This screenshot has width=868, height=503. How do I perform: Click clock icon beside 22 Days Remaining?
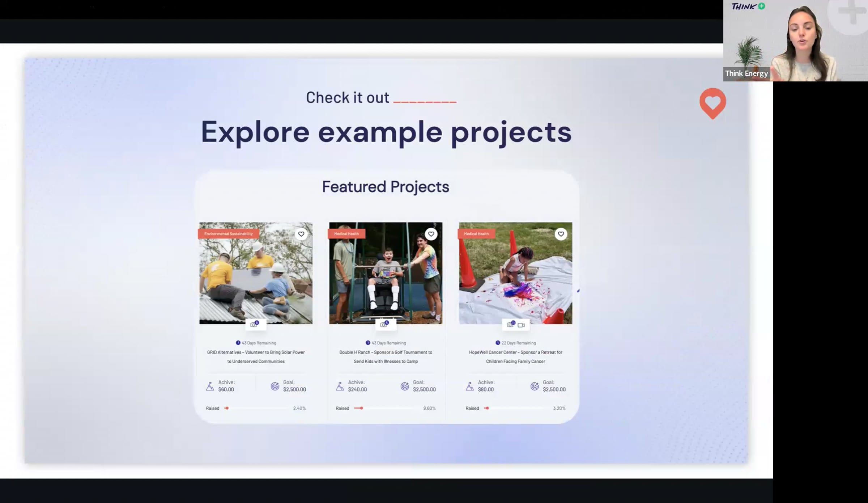pos(498,343)
